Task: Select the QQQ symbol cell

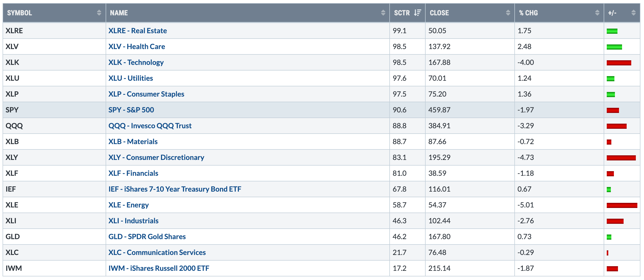Action: [54, 126]
